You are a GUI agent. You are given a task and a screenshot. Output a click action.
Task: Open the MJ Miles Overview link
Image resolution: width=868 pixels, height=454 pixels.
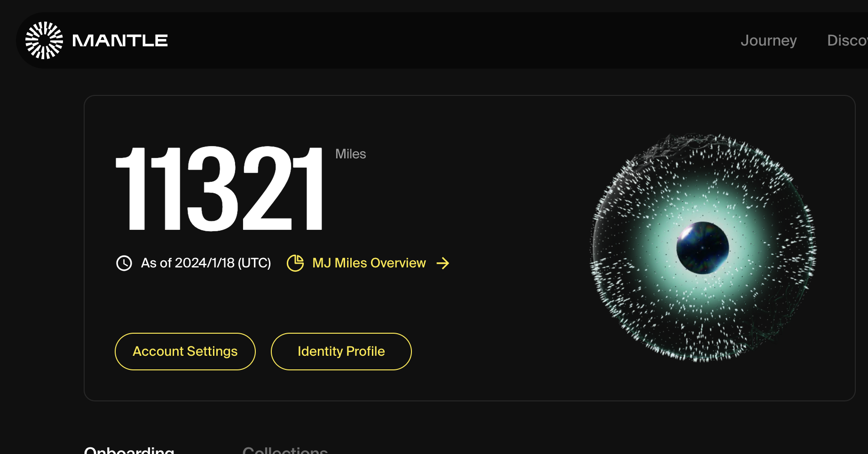369,263
